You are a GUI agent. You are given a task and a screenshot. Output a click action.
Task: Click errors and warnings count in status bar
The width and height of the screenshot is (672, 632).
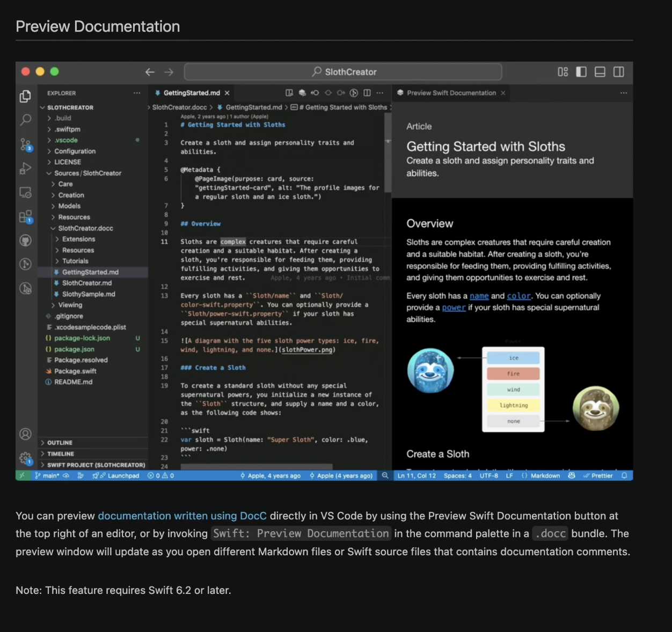160,475
